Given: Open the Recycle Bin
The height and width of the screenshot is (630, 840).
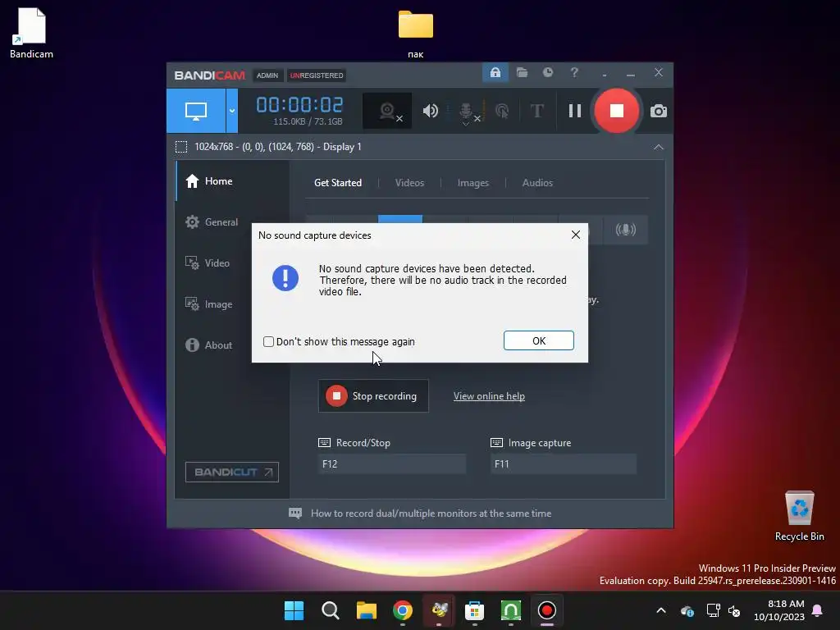Looking at the screenshot, I should (x=799, y=516).
